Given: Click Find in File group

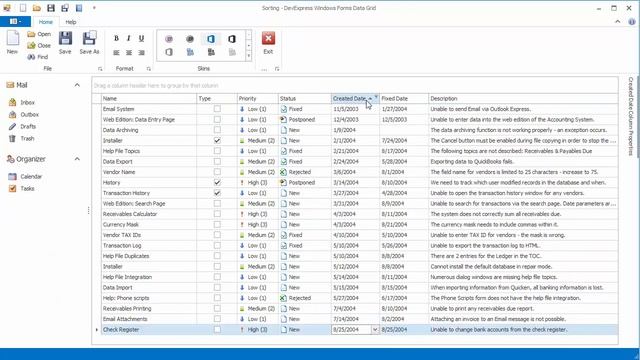Looking at the screenshot, I should pyautogui.click(x=38, y=57).
